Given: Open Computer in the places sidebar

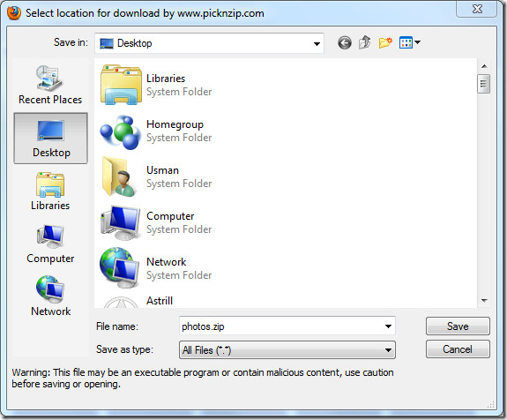Looking at the screenshot, I should [x=50, y=244].
